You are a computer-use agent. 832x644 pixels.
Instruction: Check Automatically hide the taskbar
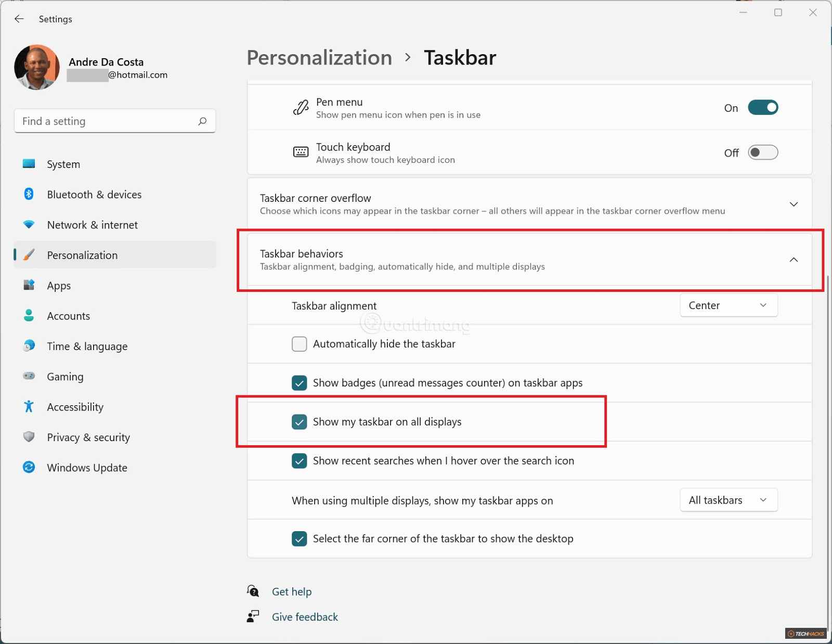[300, 344]
